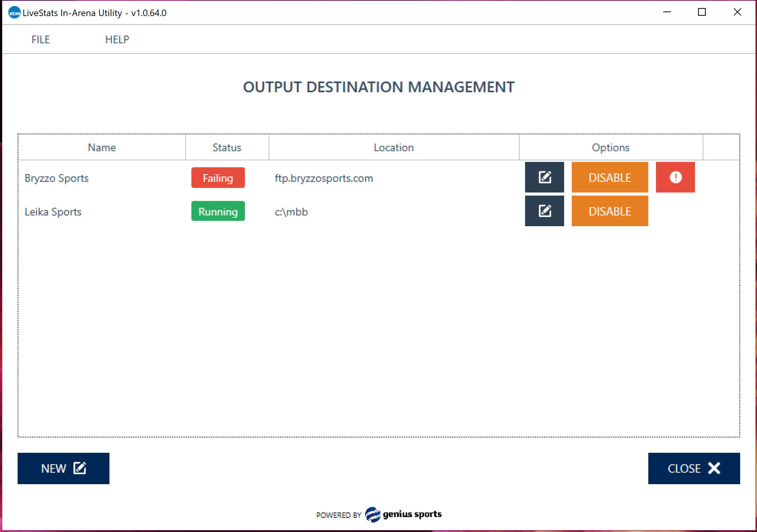This screenshot has width=757, height=532.
Task: Minimize the LiveStats window
Action: point(667,12)
